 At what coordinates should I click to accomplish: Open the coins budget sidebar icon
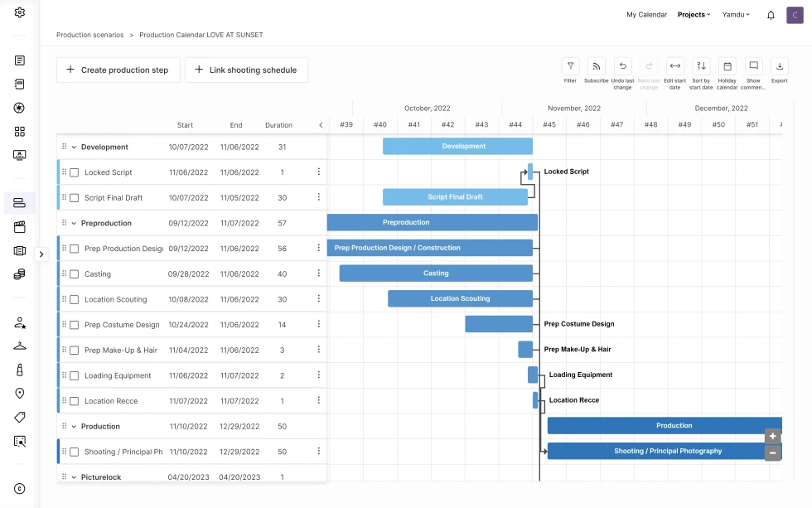point(20,274)
